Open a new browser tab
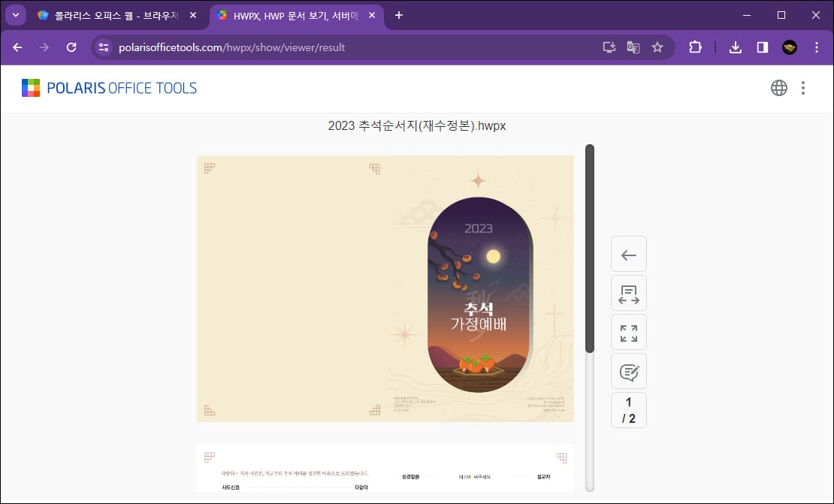834x504 pixels. (x=399, y=14)
